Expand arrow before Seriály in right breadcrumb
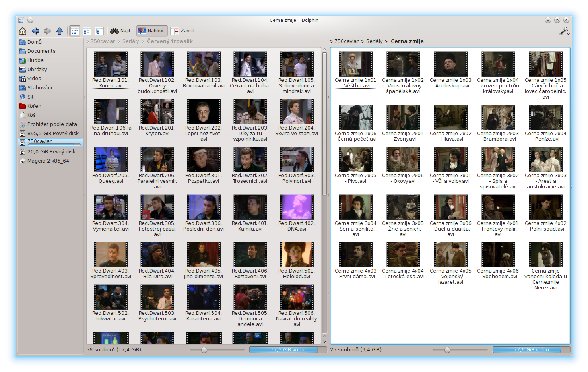 click(362, 41)
